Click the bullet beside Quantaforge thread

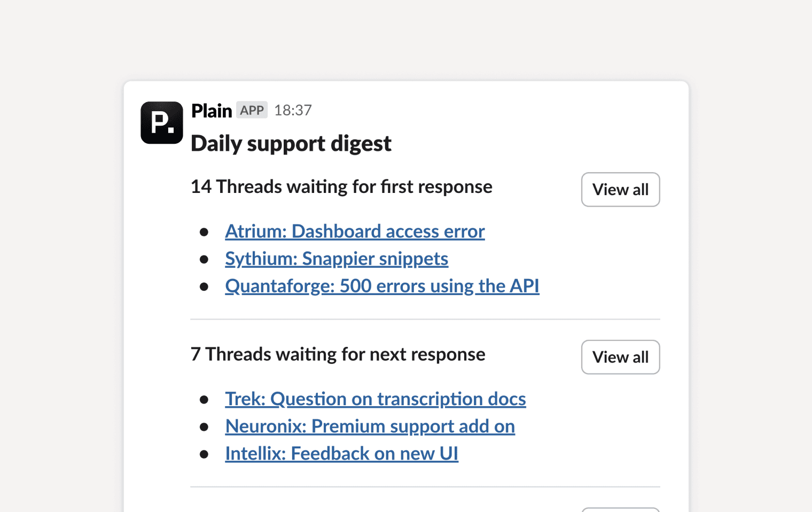click(x=205, y=286)
